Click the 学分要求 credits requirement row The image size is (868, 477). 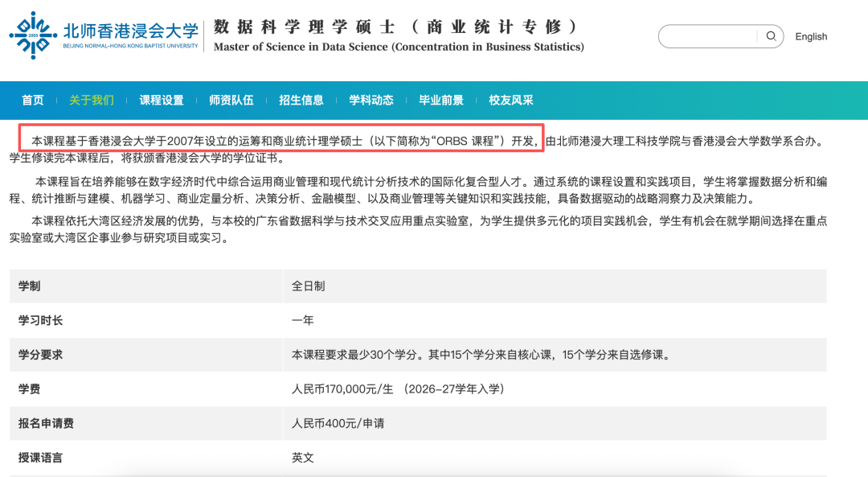point(434,355)
